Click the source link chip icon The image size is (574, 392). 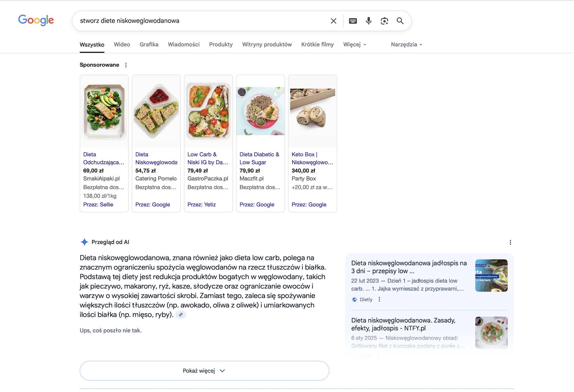pyautogui.click(x=181, y=315)
